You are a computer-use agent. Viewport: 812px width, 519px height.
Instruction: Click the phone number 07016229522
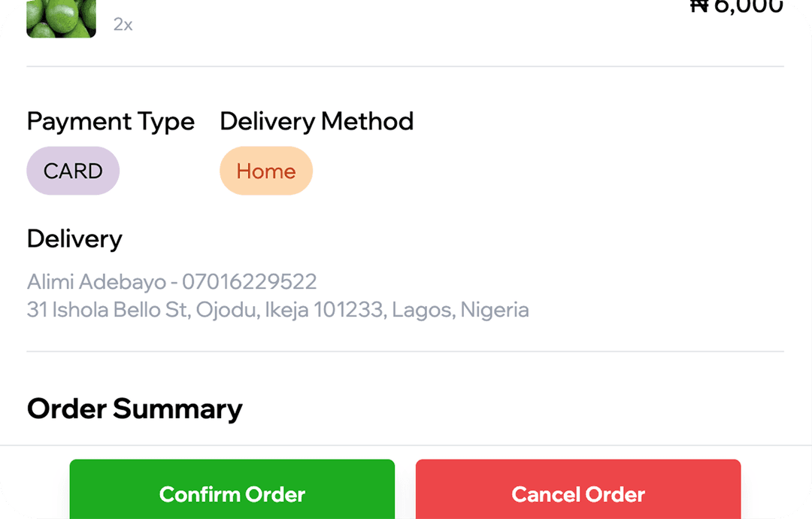[x=250, y=282]
